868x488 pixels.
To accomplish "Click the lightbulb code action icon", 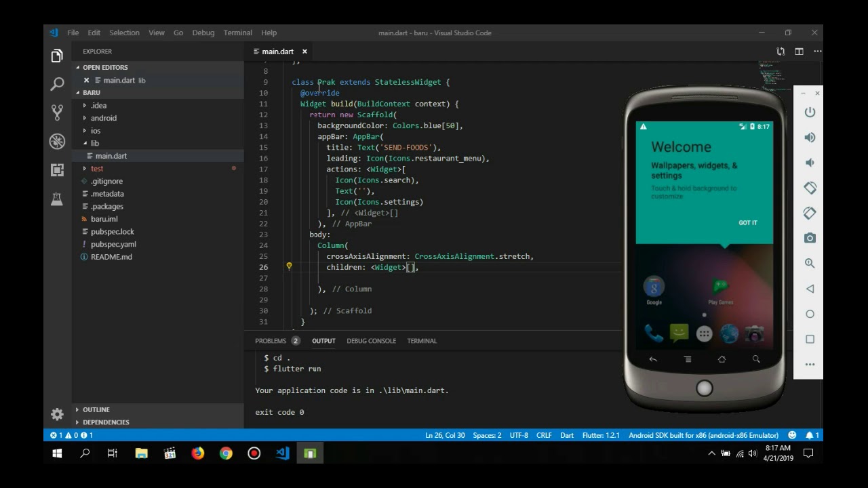I will click(x=289, y=267).
